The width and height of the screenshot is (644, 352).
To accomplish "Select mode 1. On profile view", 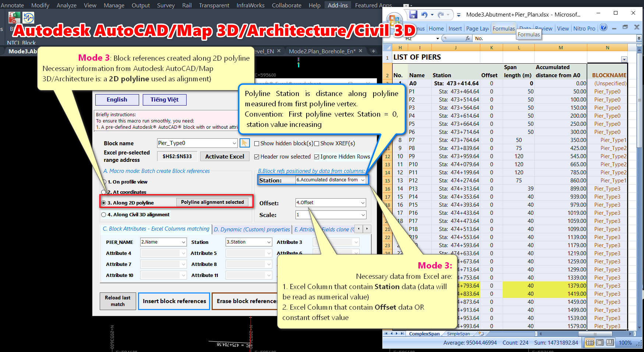I will pos(105,182).
